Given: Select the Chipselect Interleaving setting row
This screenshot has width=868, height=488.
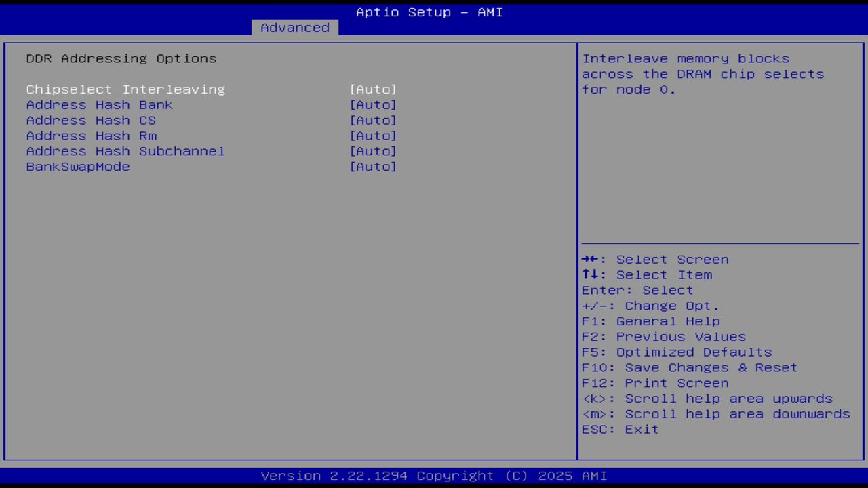Looking at the screenshot, I should [x=125, y=89].
